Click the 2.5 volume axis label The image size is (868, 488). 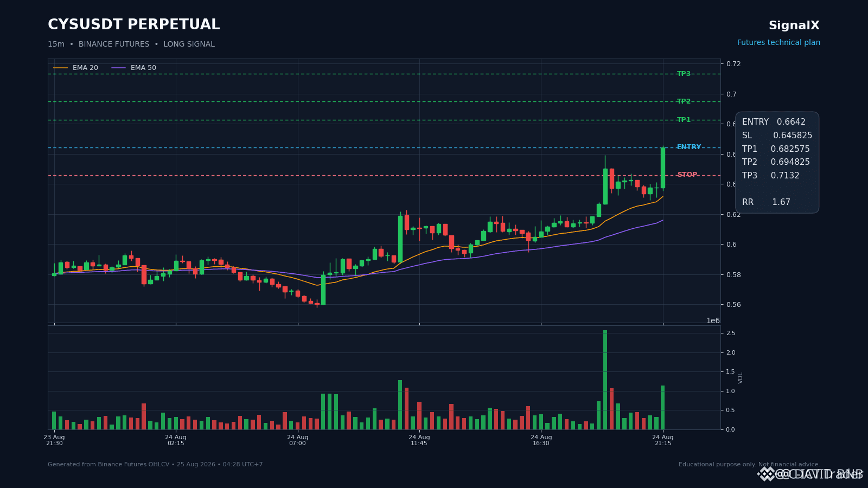pyautogui.click(x=730, y=333)
